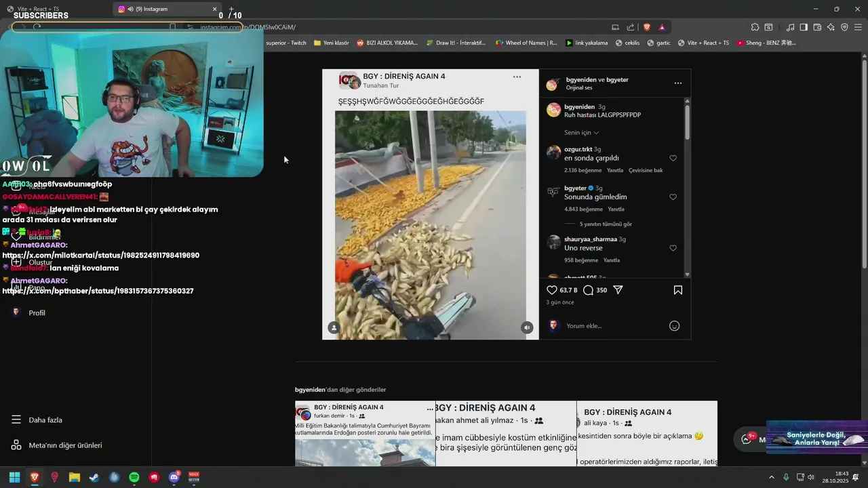Open Discord from the taskbar
The height and width of the screenshot is (488, 868).
[174, 477]
